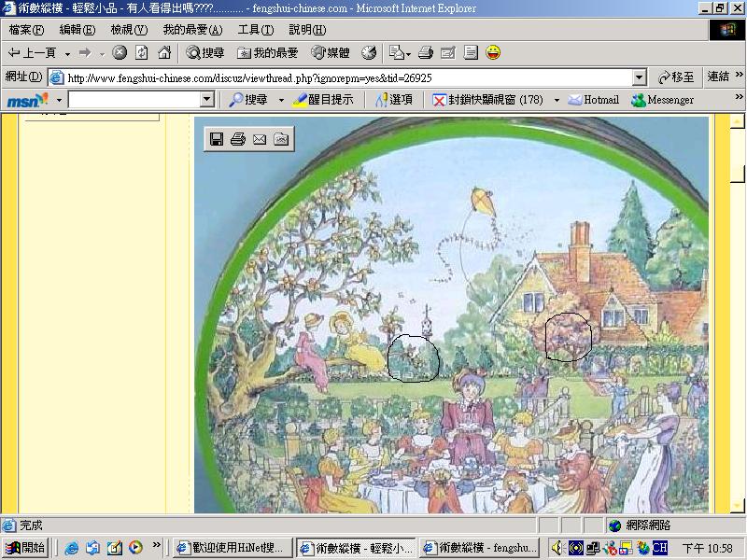Image resolution: width=747 pixels, height=560 pixels.
Task: Toggle 醒目提示 highlight on the MSN toolbar
Action: coord(323,100)
